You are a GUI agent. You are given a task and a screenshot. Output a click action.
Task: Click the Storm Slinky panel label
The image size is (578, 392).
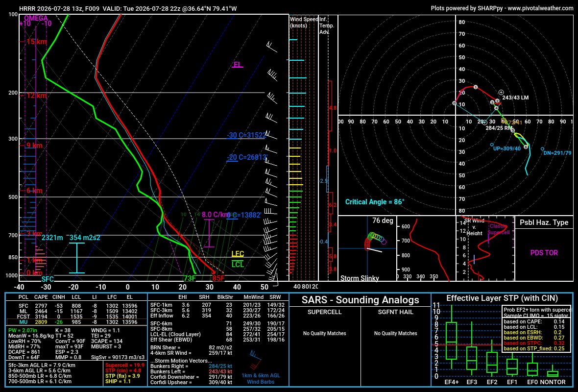click(x=360, y=278)
